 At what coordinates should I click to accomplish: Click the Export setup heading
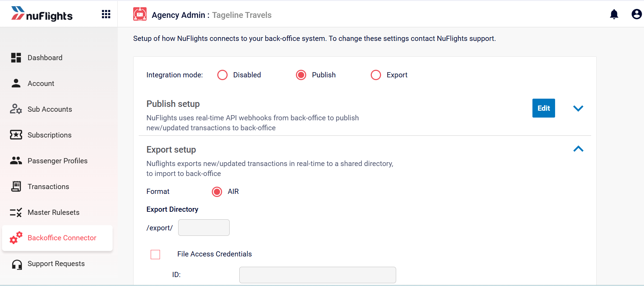[171, 150]
